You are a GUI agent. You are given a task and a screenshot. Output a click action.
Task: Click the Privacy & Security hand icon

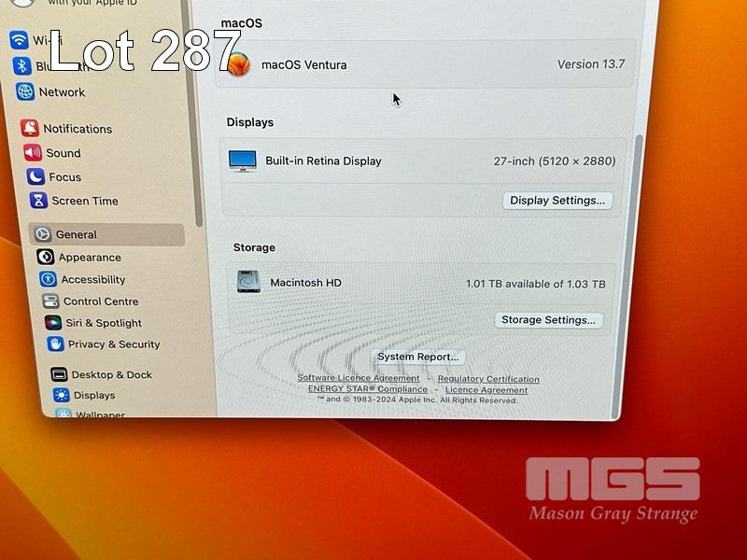click(55, 344)
